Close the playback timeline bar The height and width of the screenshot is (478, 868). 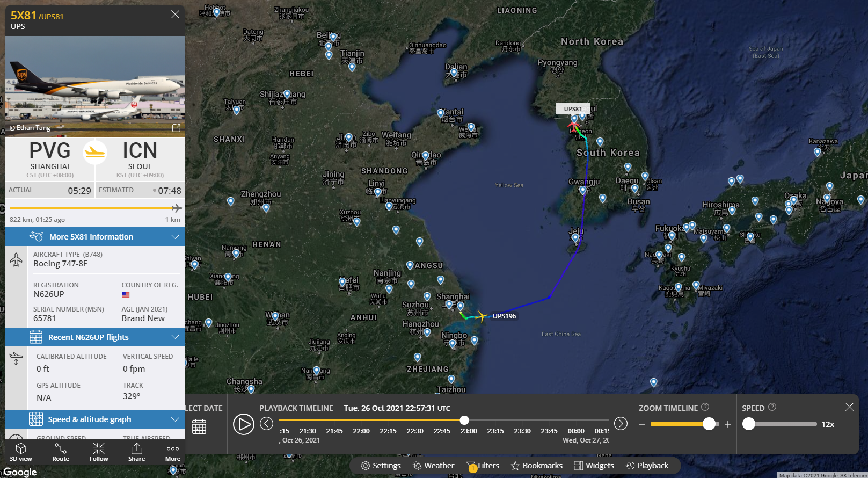(x=849, y=407)
